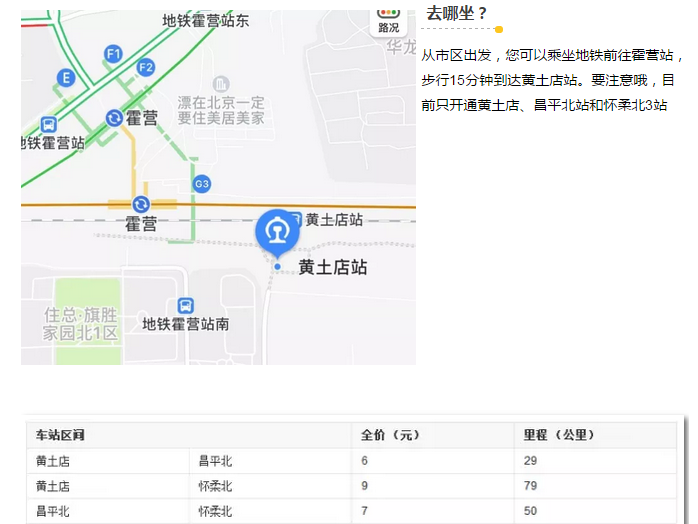Click the 住总·旗胜家园北1区 area label
This screenshot has height=524, width=698.
(x=80, y=323)
